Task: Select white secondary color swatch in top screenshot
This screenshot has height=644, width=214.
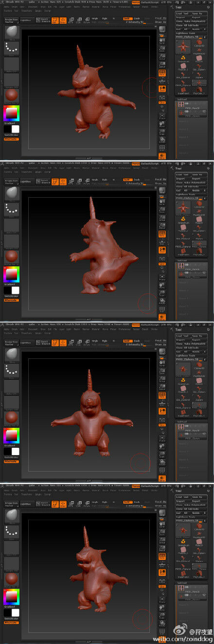Action: (x=16, y=129)
